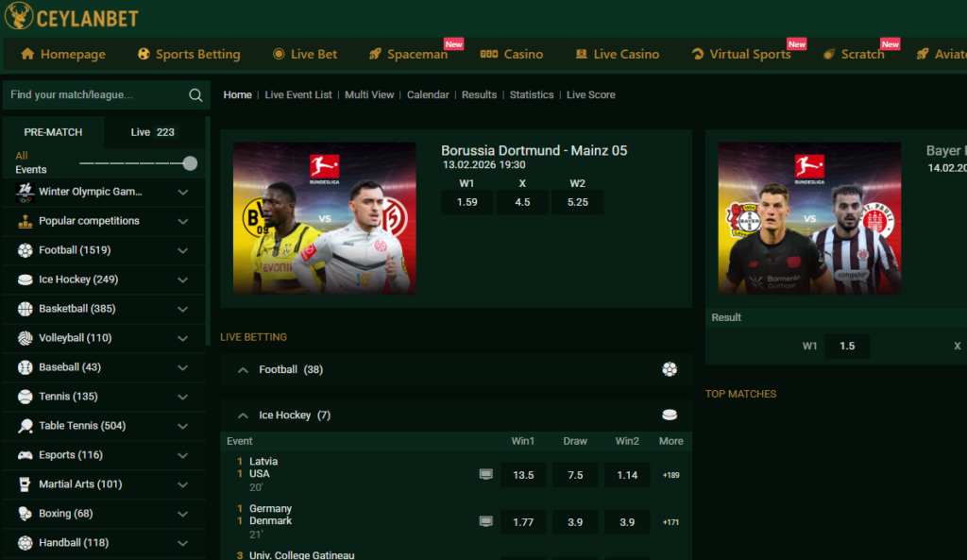Click the Tennis ball icon in sidebar
The width and height of the screenshot is (967, 560).
pos(25,397)
